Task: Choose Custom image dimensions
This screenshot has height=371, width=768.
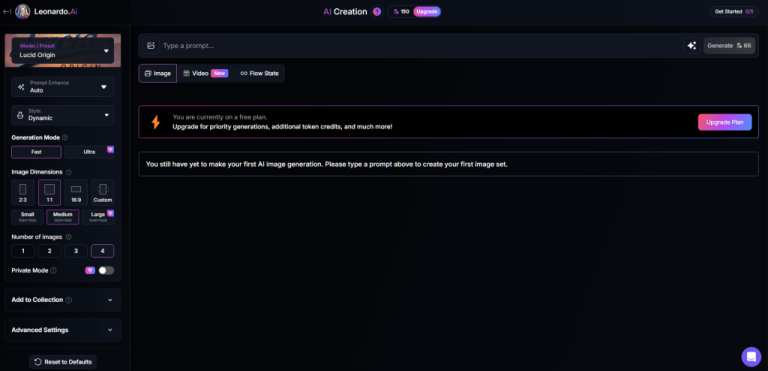Action: [x=103, y=192]
